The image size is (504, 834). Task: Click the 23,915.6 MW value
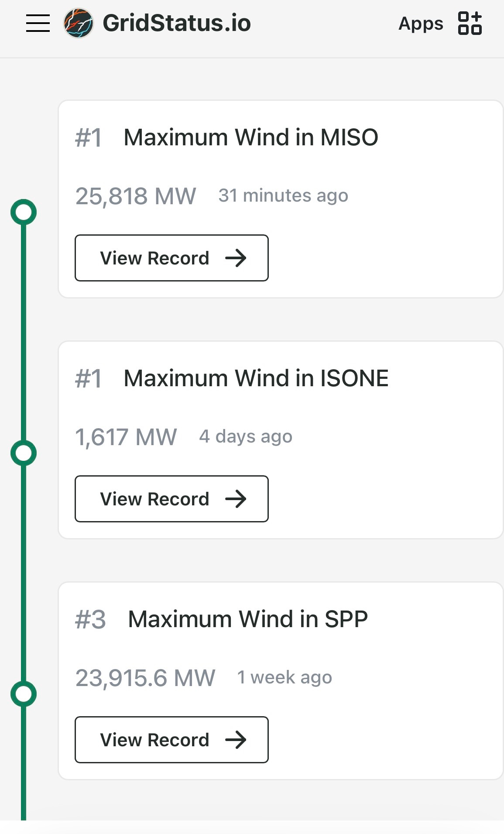coord(145,678)
